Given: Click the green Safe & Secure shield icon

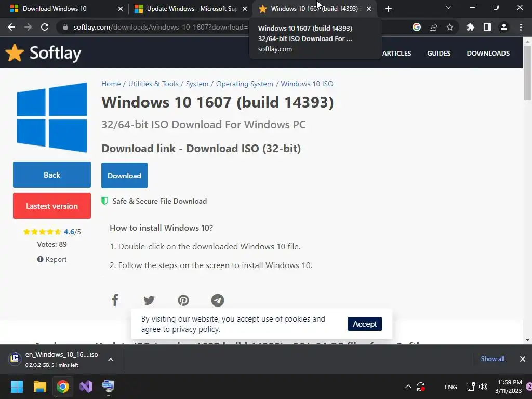Looking at the screenshot, I should tap(105, 201).
